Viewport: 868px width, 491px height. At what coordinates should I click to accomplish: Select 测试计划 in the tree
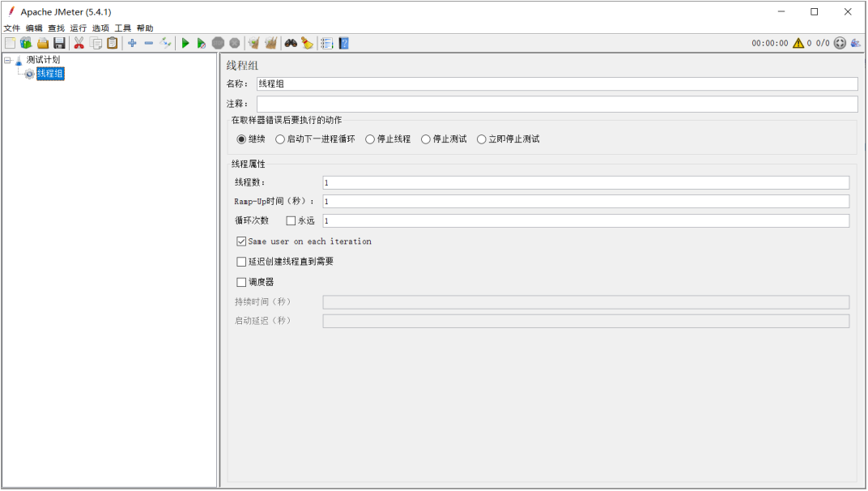click(43, 60)
